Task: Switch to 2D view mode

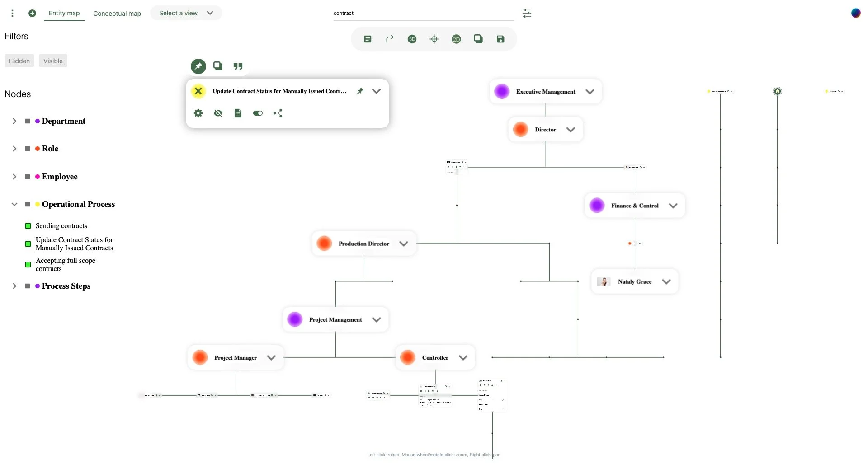Action: (x=456, y=39)
